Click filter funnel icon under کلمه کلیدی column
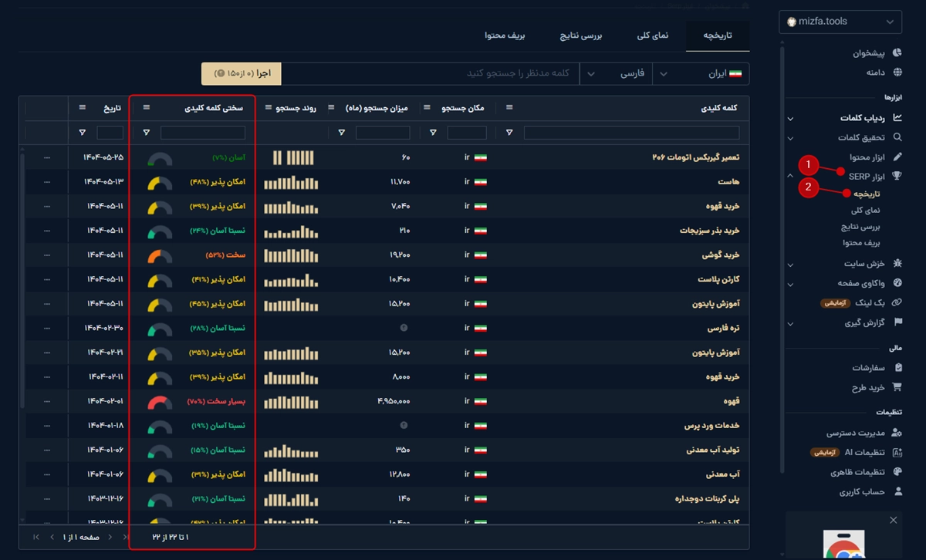926x560 pixels. click(x=509, y=133)
